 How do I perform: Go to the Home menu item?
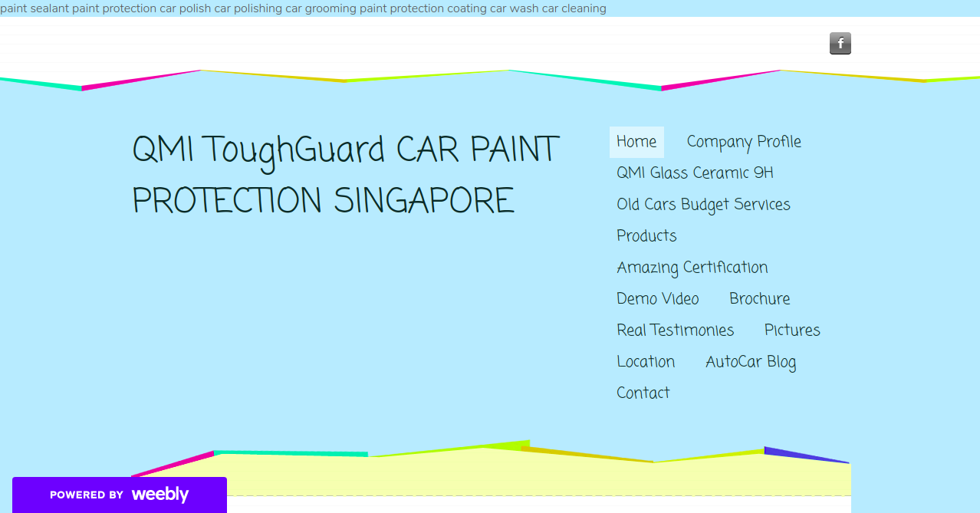636,142
